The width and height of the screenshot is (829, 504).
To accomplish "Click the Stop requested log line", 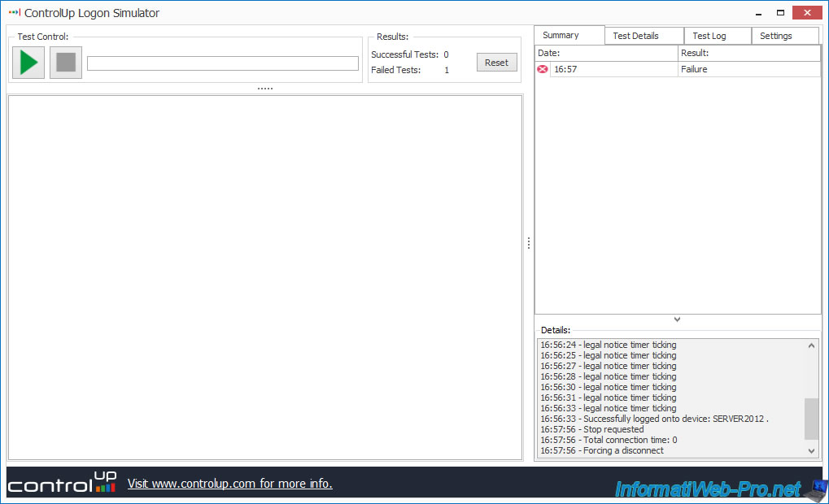I will 592,429.
